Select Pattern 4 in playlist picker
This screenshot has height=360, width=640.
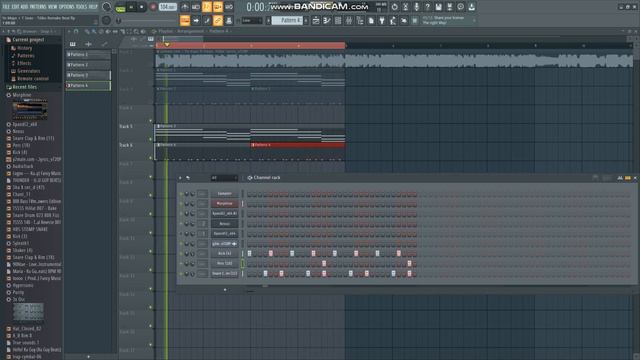tap(88, 85)
